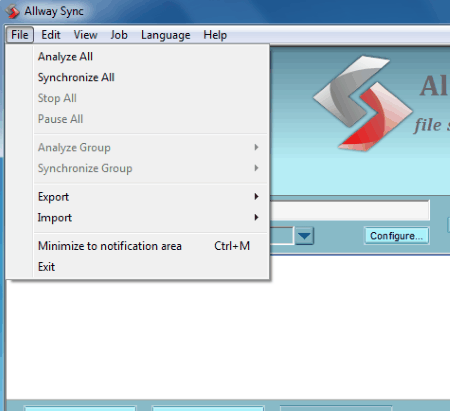This screenshot has width=450, height=411.
Task: Open the View menu
Action: coord(85,35)
